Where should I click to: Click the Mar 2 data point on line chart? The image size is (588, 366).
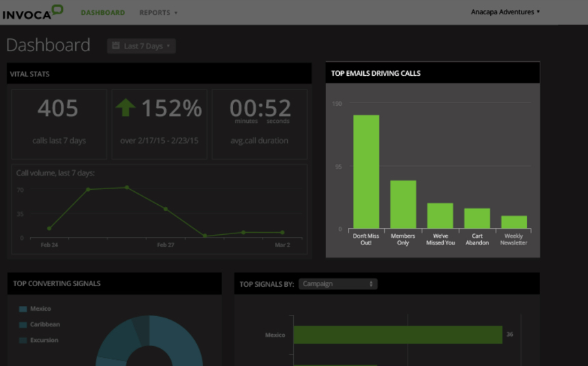tap(282, 232)
